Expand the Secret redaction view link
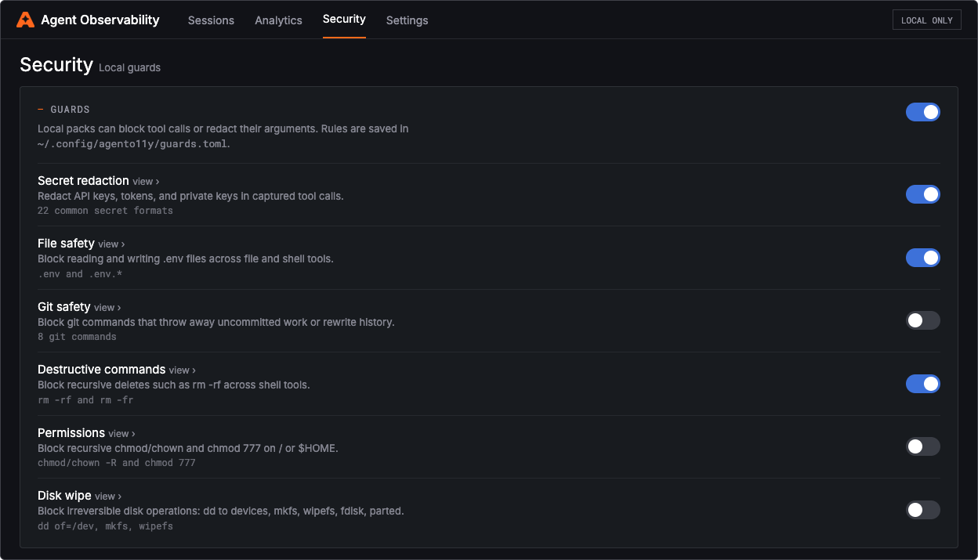978x560 pixels. 146,182
